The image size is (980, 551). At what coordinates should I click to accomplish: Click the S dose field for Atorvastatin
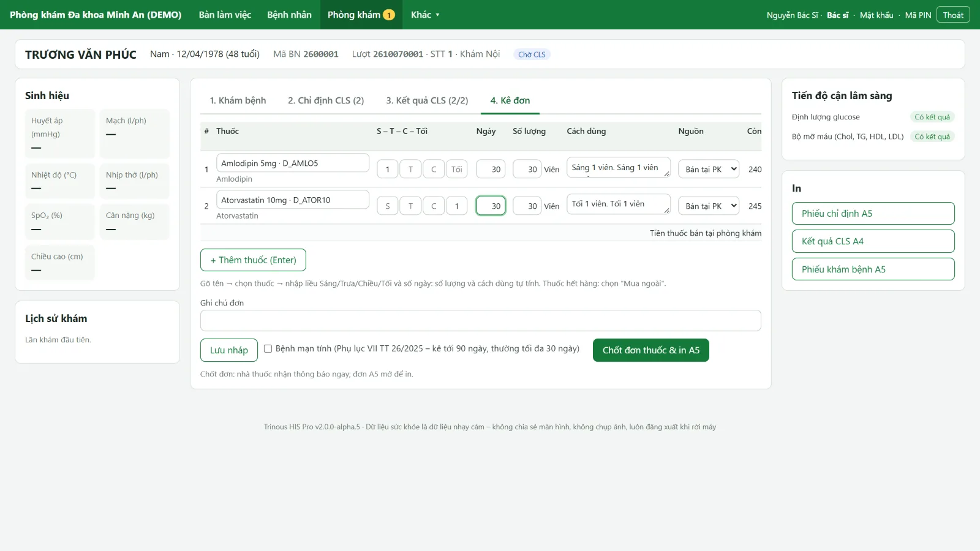(387, 206)
